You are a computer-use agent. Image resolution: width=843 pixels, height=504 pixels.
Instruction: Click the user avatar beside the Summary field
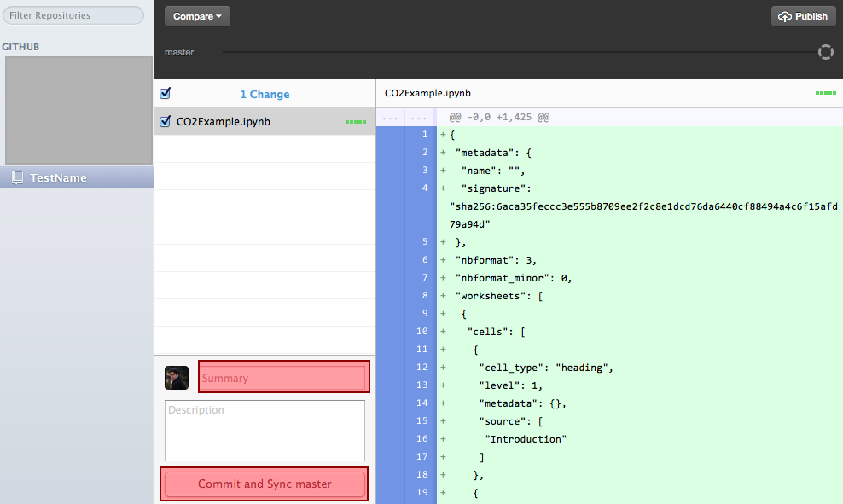click(177, 377)
